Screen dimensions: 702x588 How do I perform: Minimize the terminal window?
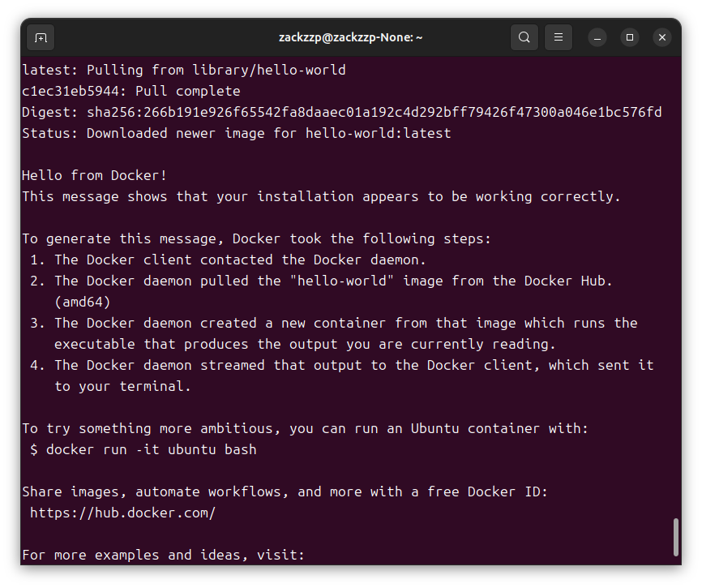pos(597,37)
